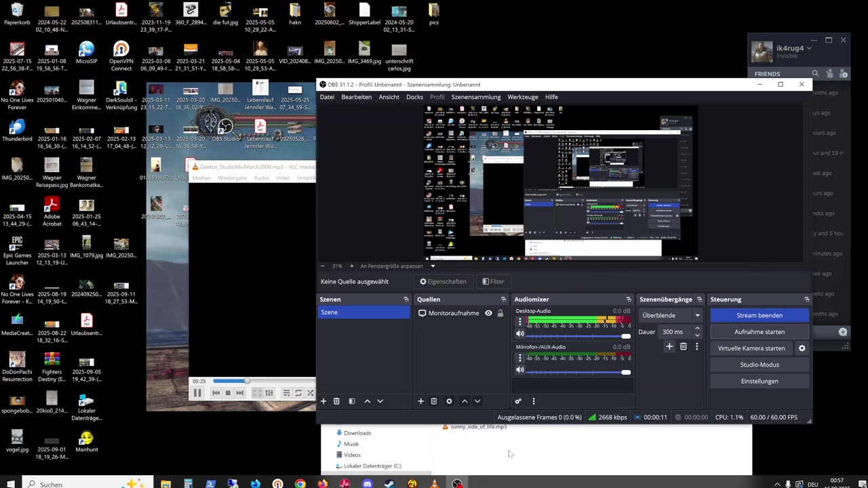Screen dimensions: 868x488
Task: Open VLC extended settings equalizer icon
Action: click(269, 393)
